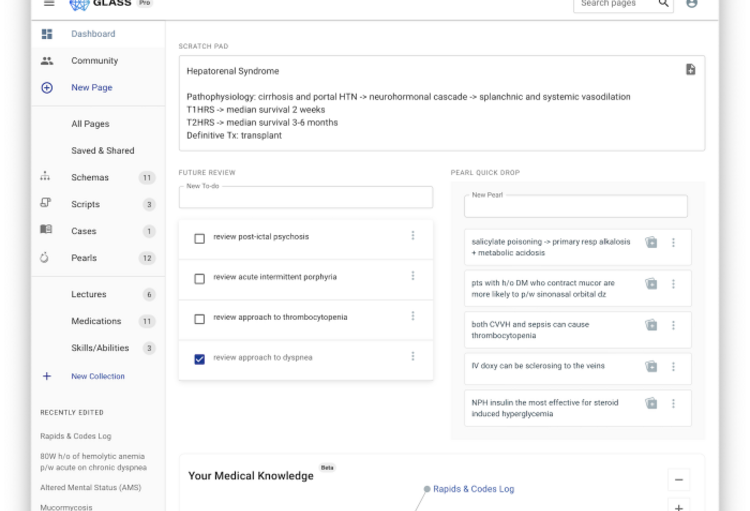Check 'review post-ictal psychosis' to-do
The height and width of the screenshot is (511, 750).
[x=199, y=238]
